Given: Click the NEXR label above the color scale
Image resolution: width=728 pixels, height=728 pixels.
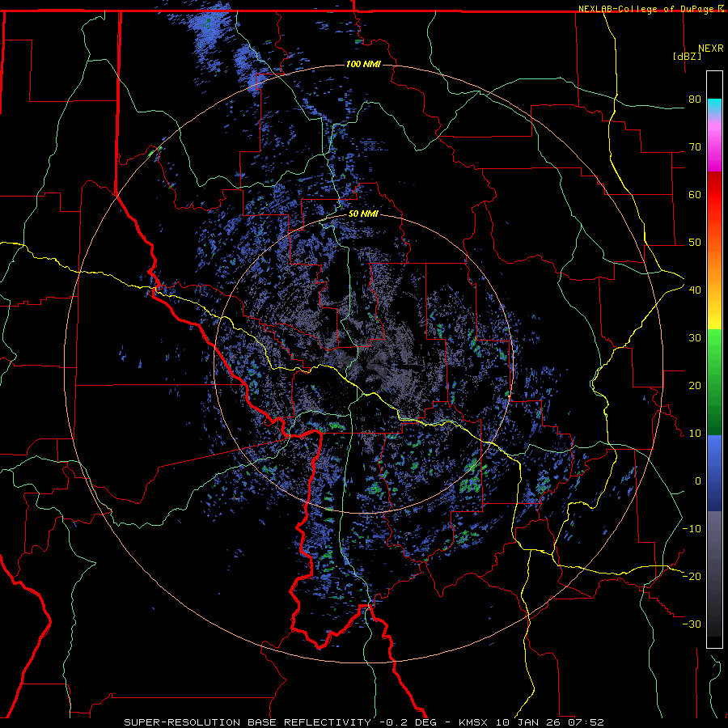Looking at the screenshot, I should (710, 49).
